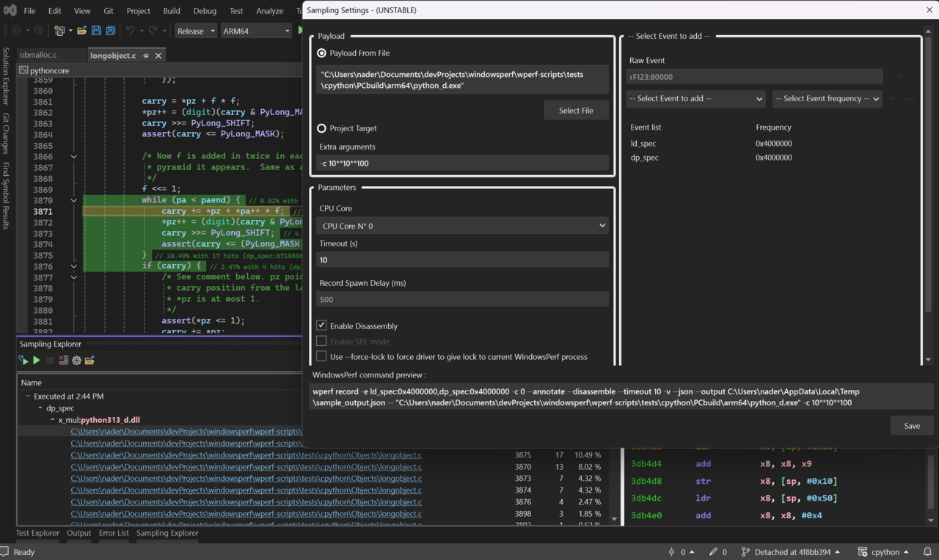Image resolution: width=939 pixels, height=560 pixels.
Task: Click the stop sampling icon
Action: pyautogui.click(x=50, y=360)
